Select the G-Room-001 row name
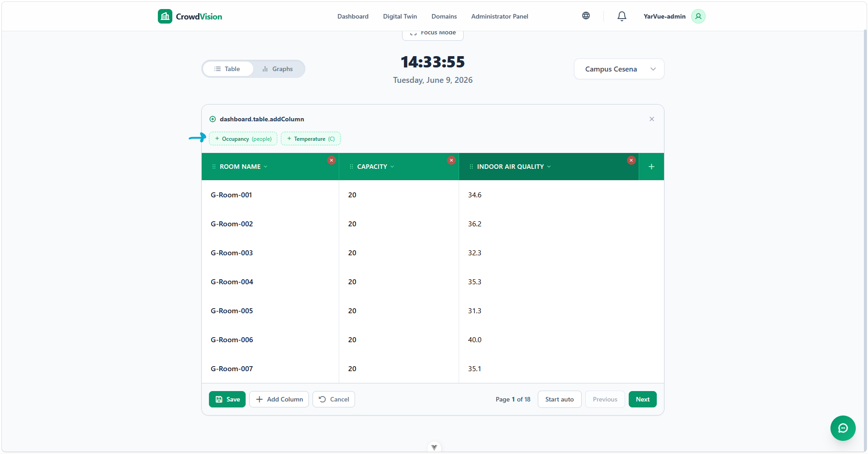Viewport: 868px width, 454px height. point(231,195)
